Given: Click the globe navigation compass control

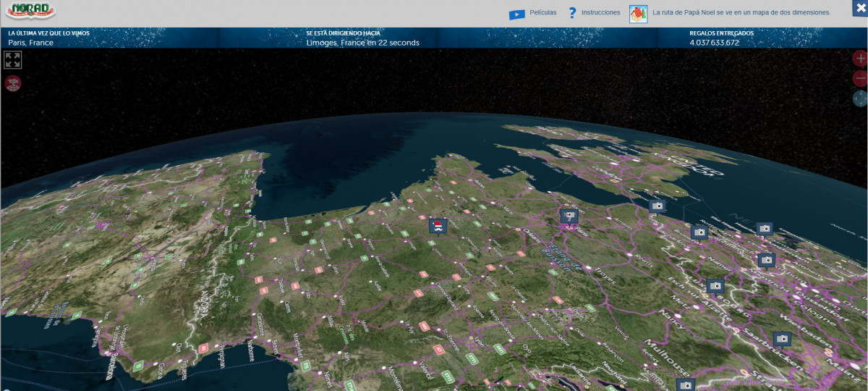Looking at the screenshot, I should click(860, 98).
